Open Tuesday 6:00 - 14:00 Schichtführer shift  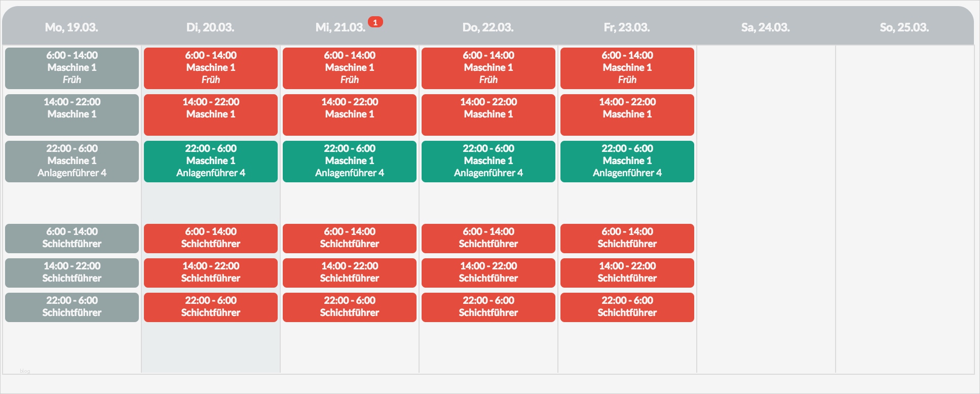[211, 239]
